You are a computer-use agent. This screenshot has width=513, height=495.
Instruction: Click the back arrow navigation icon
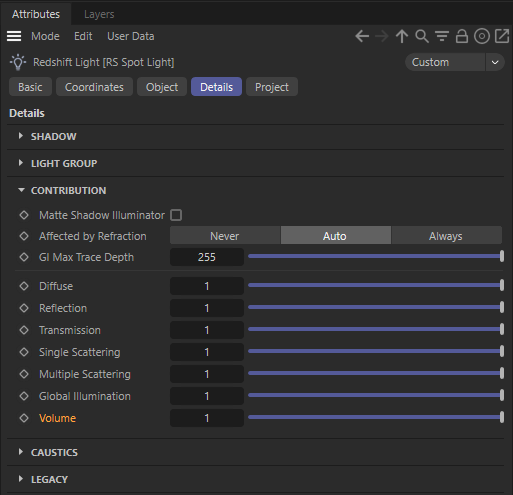[x=362, y=36]
